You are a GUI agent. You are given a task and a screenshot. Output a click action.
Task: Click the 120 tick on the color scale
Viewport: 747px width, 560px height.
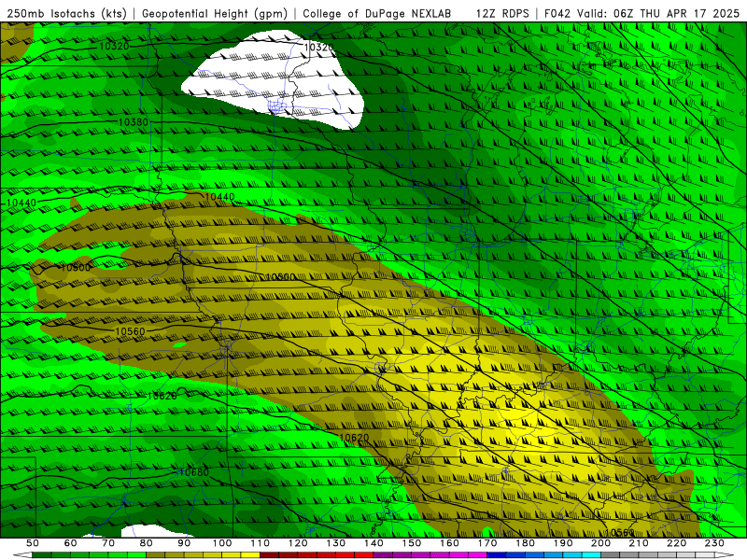pyautogui.click(x=298, y=543)
